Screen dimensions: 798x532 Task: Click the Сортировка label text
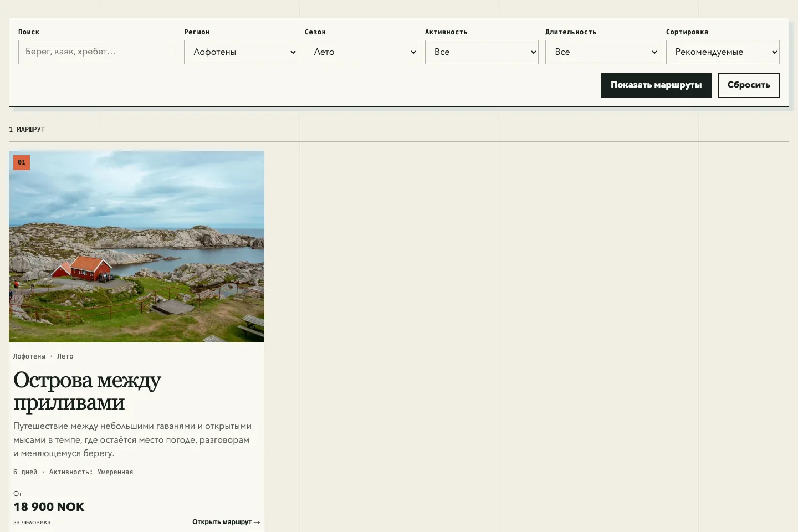(x=687, y=32)
